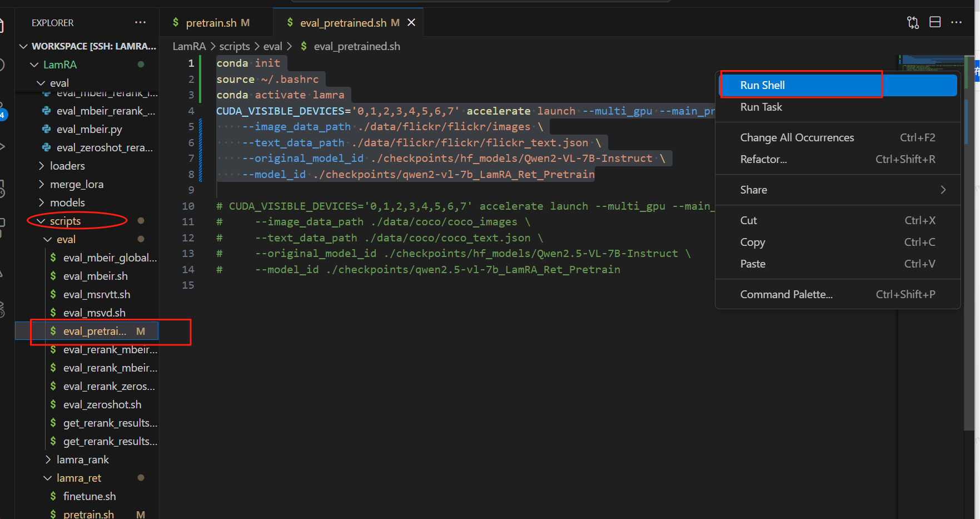Expand the lamra_rank folder
Screen dimensions: 980x519
82,459
